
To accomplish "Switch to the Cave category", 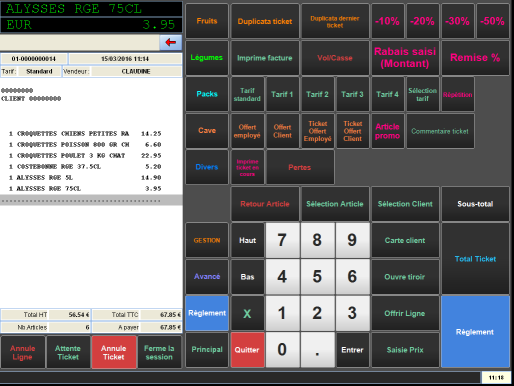I will (207, 130).
